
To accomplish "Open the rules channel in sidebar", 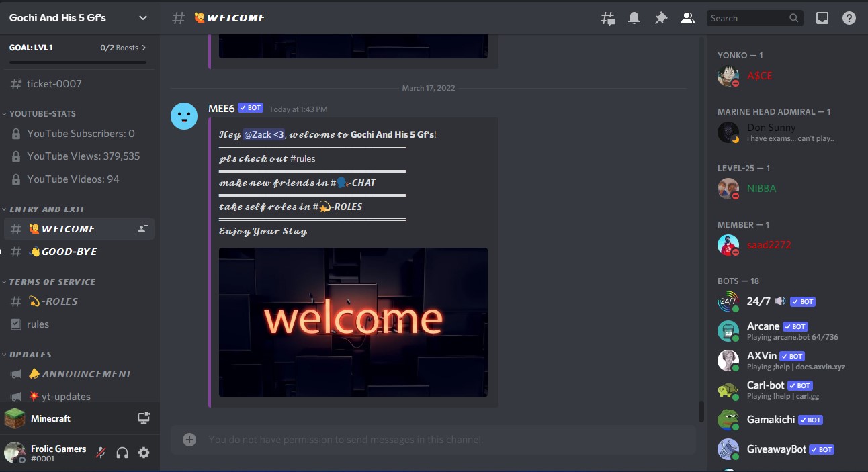I will coord(38,324).
